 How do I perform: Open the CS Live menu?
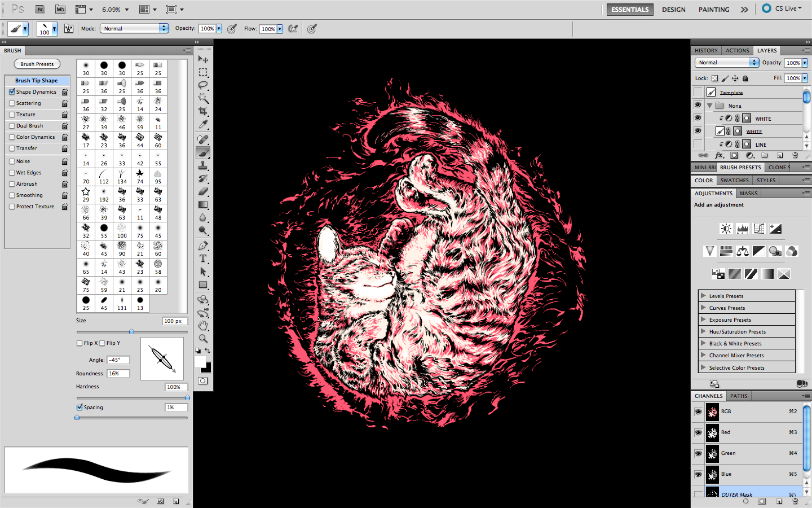tap(782, 8)
